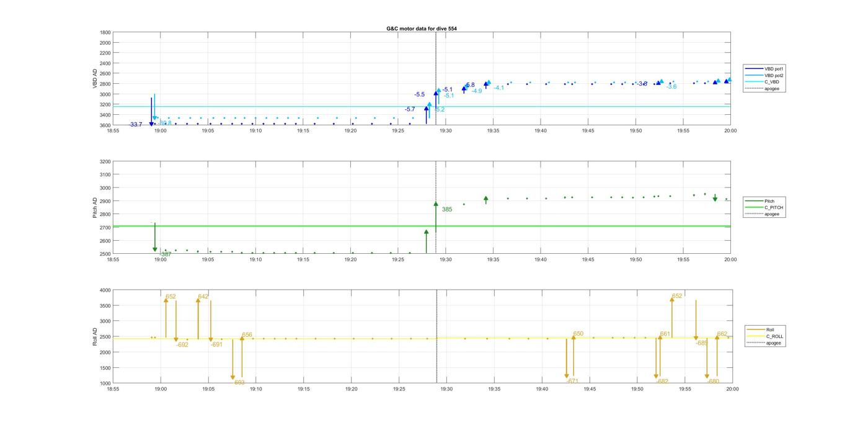
Task: Click the '656' roll data label
Action: pos(247,335)
